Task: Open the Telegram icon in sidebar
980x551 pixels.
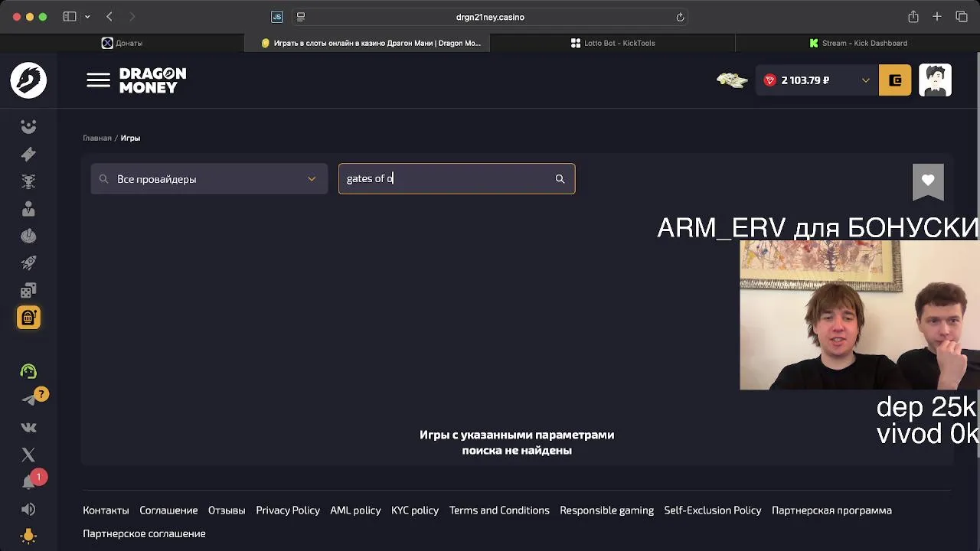Action: coord(28,399)
